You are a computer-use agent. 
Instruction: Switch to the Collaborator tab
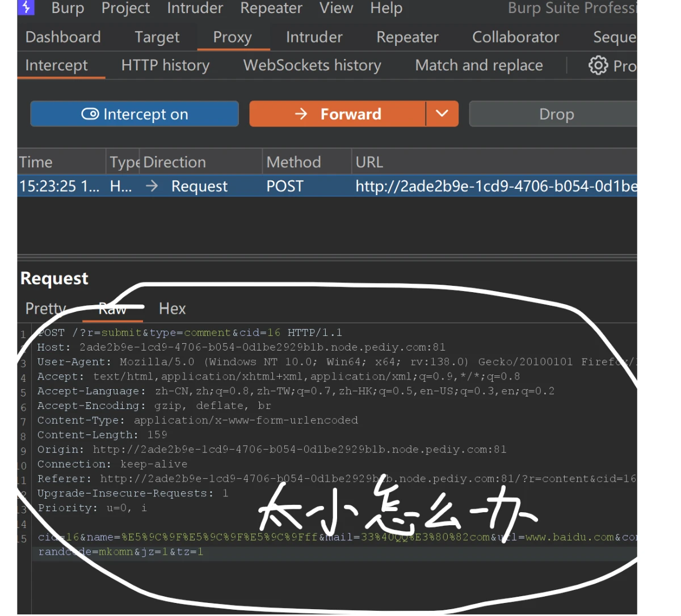click(515, 37)
